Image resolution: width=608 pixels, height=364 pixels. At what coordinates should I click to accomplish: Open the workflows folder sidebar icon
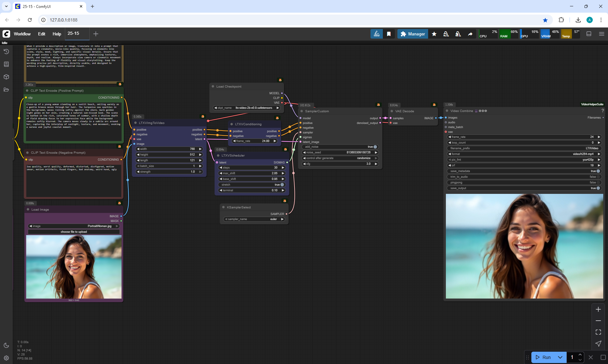6,89
